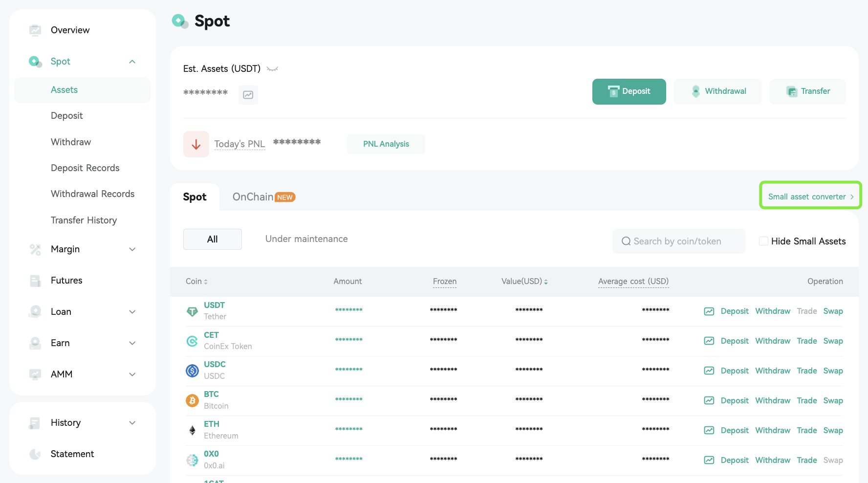Expand the Earn sidebar section
The height and width of the screenshot is (483, 868).
click(132, 343)
